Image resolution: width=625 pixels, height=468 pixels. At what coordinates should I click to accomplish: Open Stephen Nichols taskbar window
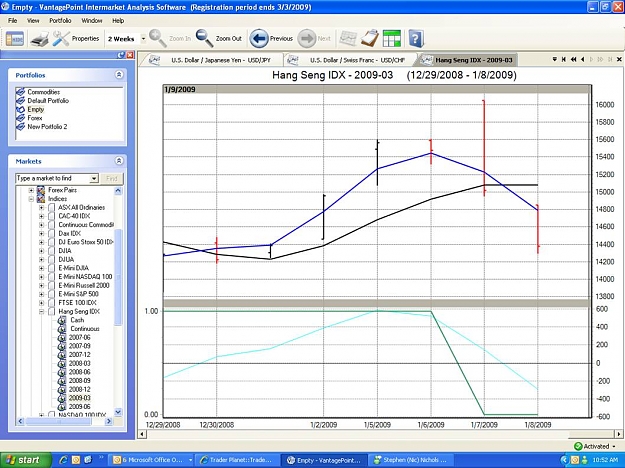(409, 460)
